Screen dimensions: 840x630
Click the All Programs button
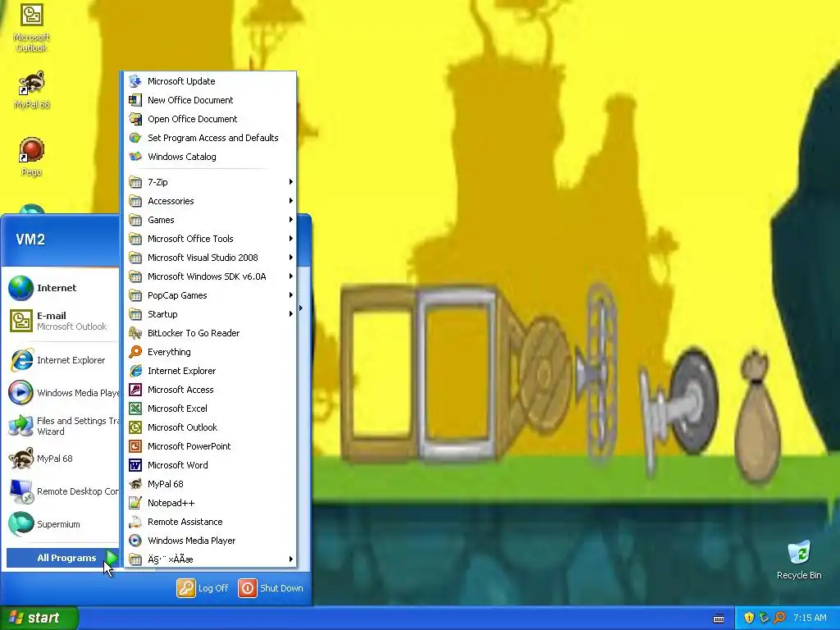coord(62,558)
